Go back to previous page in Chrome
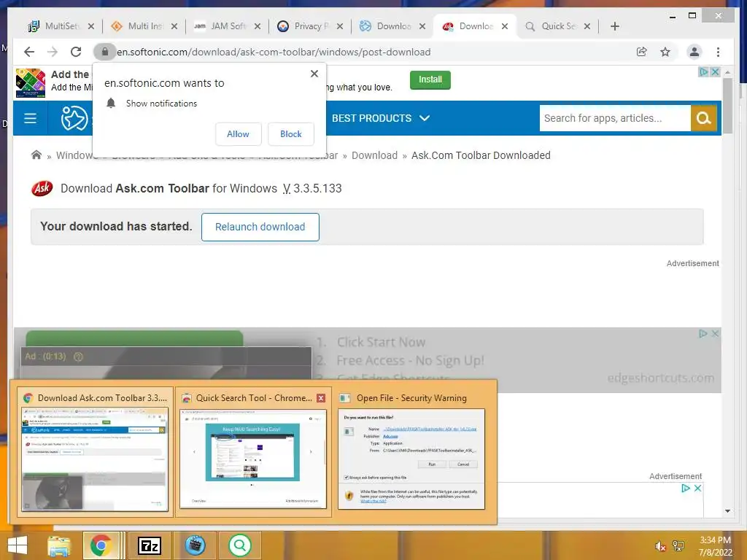Viewport: 747px width, 560px height. [x=29, y=52]
